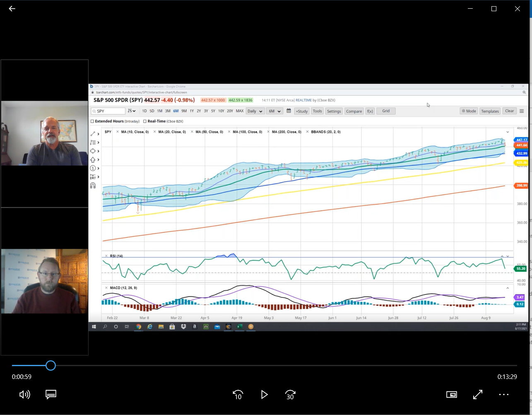
Task: Remove the MA (100, Close, 0) study
Action: click(229, 132)
